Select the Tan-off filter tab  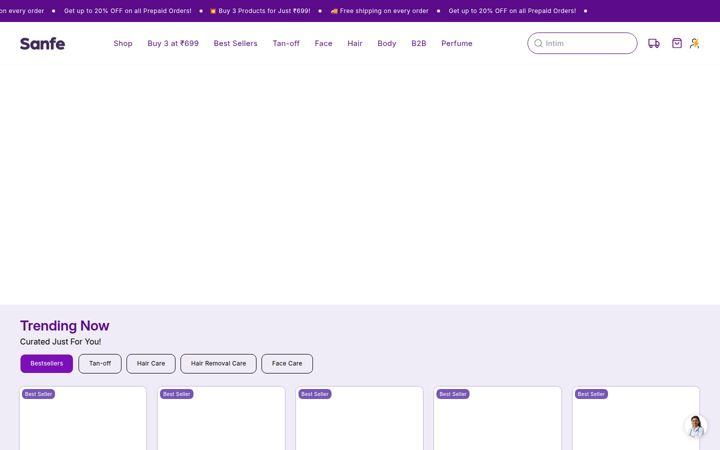pos(100,364)
